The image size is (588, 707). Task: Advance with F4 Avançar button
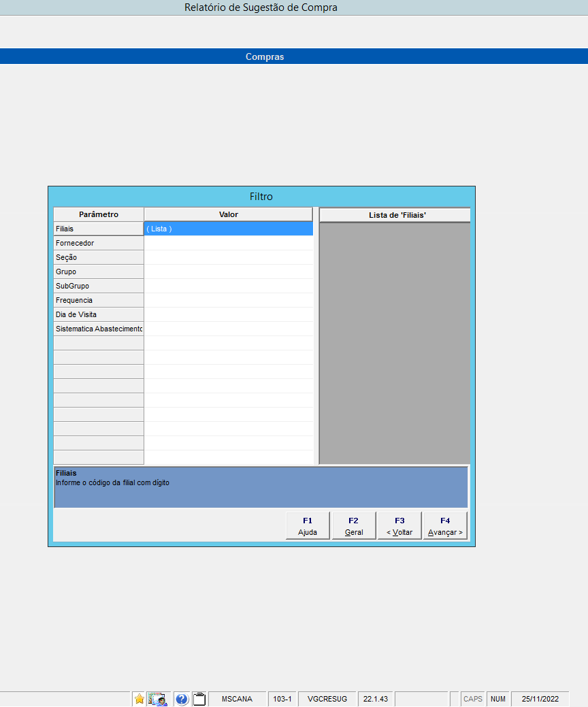445,526
